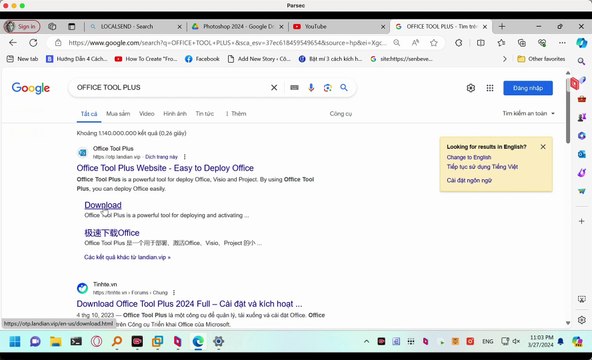
Task: Start Google voice search microphone
Action: (311, 88)
